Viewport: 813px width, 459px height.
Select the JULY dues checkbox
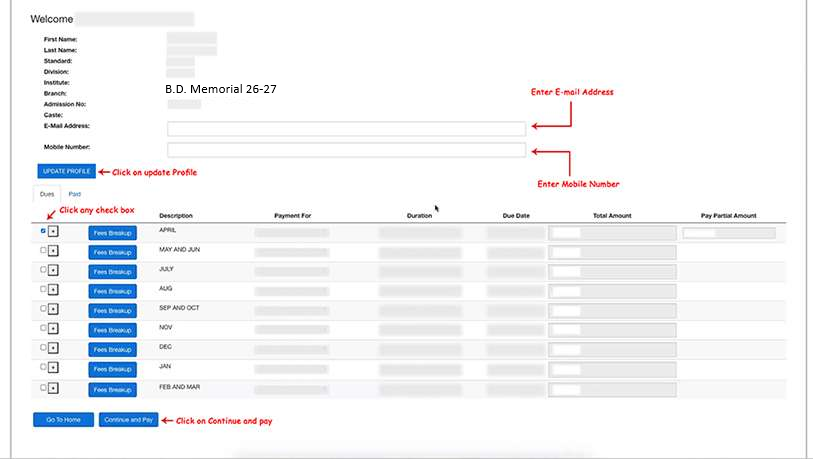(43, 270)
